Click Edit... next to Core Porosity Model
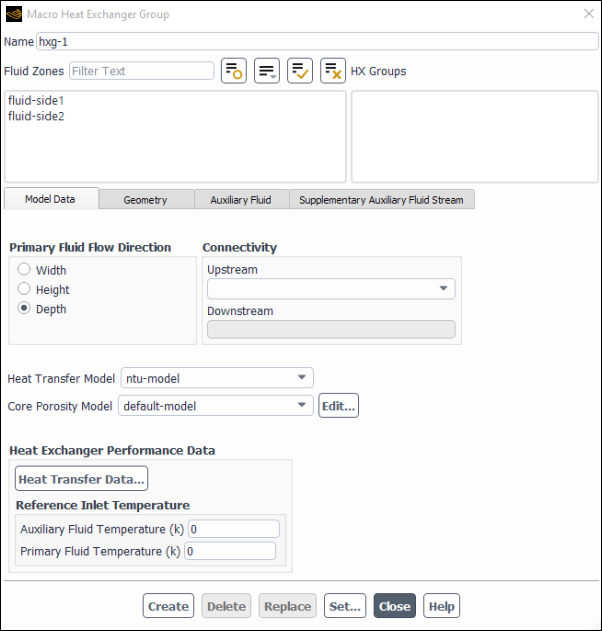 [x=338, y=406]
